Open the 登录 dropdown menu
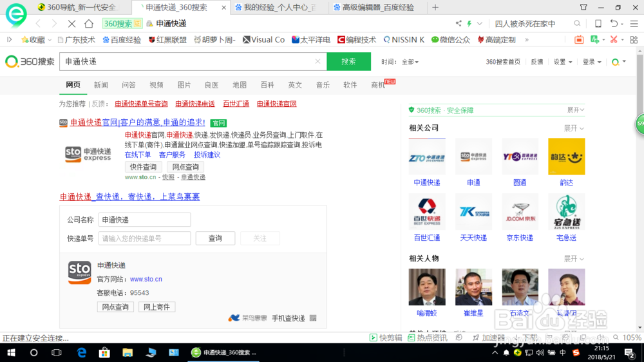Screen dimensions: 644x362 point(592,62)
